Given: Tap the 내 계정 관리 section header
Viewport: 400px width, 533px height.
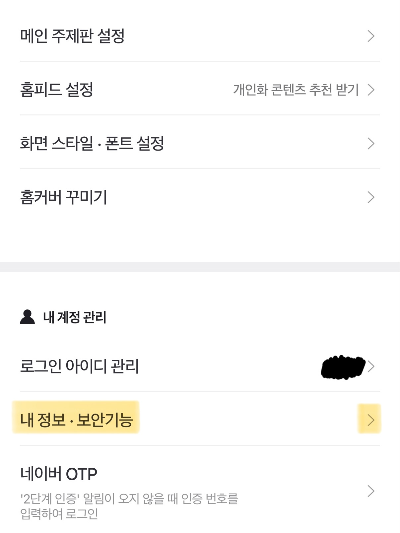Looking at the screenshot, I should tap(63, 317).
